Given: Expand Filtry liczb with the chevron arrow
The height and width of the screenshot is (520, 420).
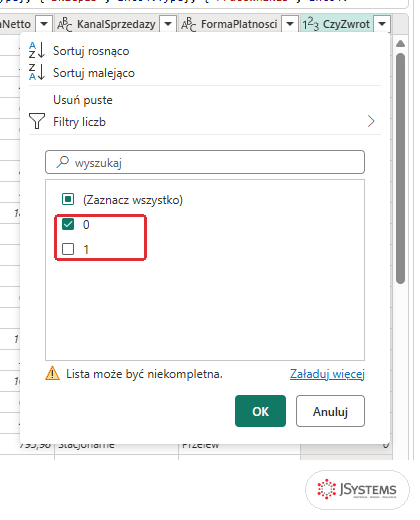Looking at the screenshot, I should (x=371, y=121).
